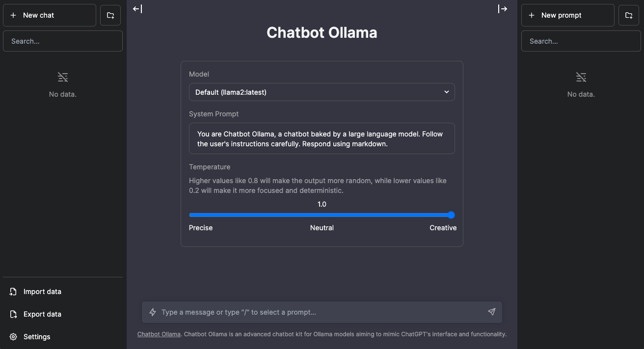This screenshot has height=349, width=644.
Task: Click the Settings gear icon
Action: (x=13, y=337)
